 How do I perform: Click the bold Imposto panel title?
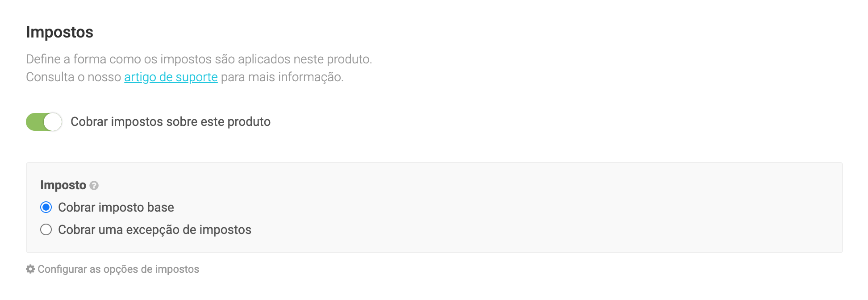coord(63,185)
